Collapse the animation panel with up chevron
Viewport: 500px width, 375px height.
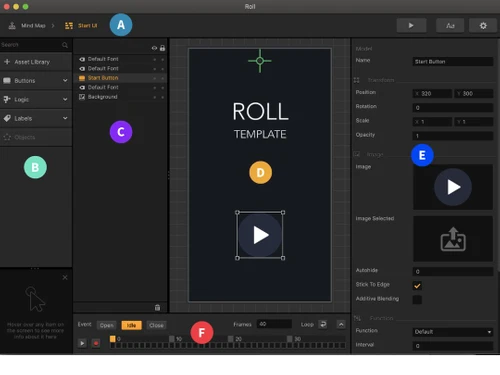pos(341,324)
